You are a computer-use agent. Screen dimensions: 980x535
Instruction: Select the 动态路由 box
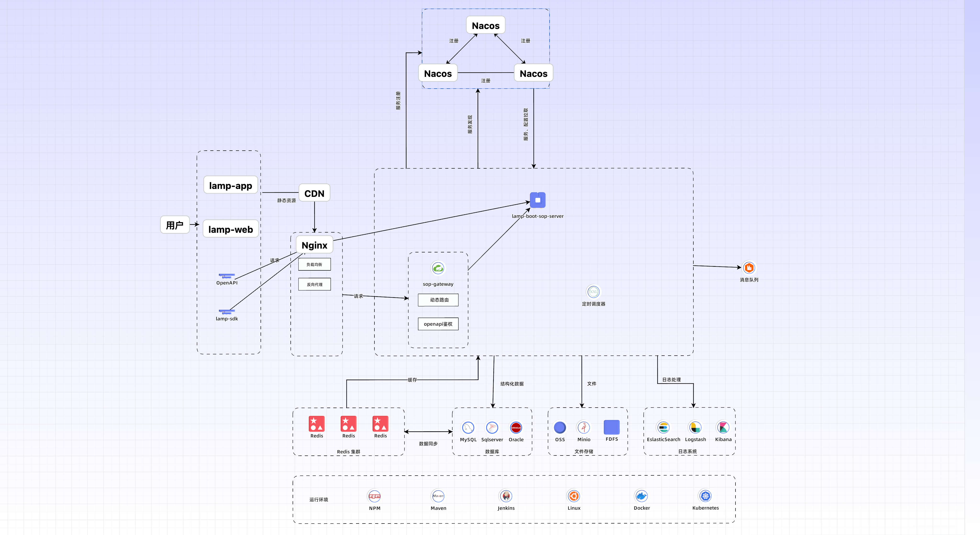[x=438, y=300]
